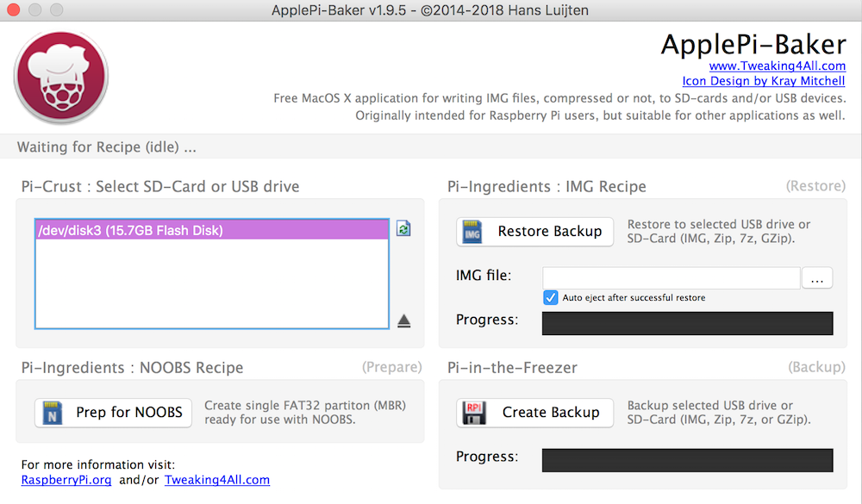Click the IMG file path field
Image resolution: width=862 pixels, height=504 pixels.
(x=671, y=278)
